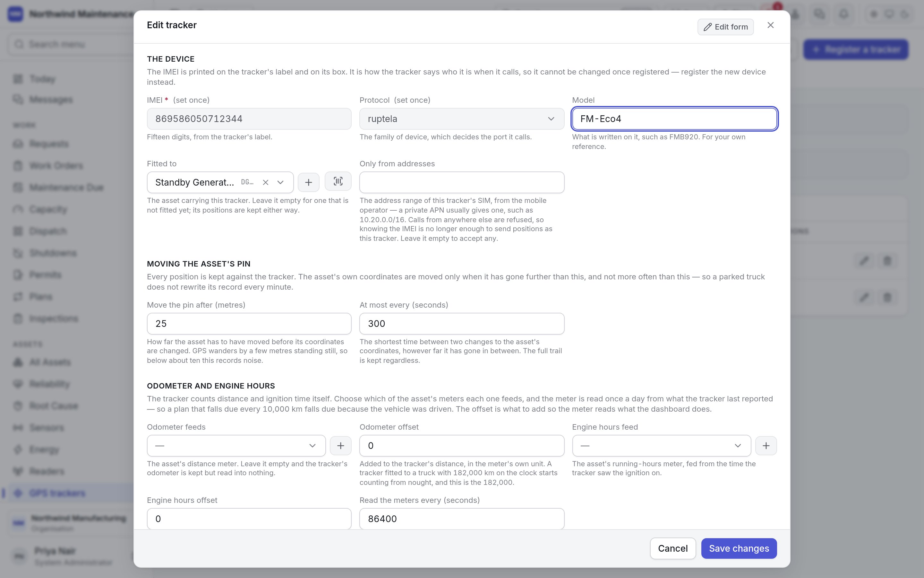Save changes to the tracker

pos(739,548)
